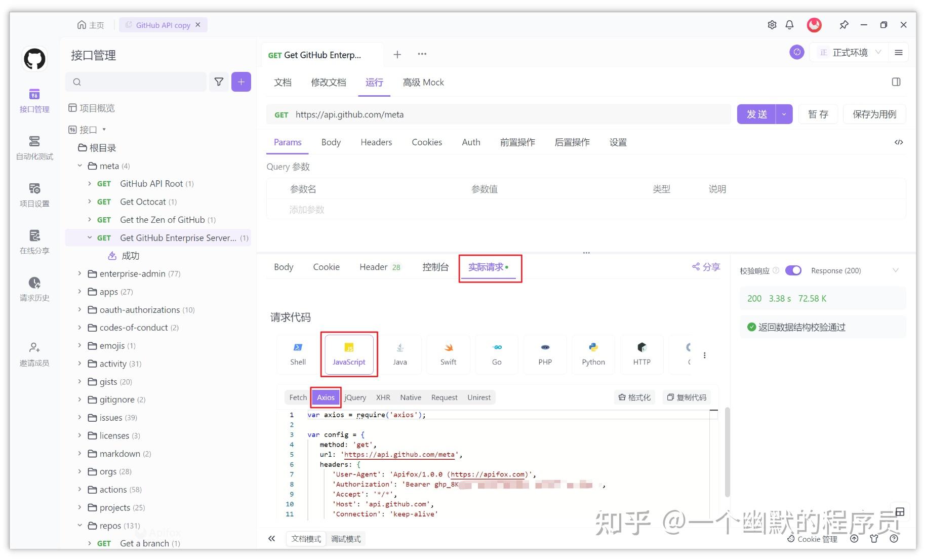This screenshot has height=560, width=925.
Task: Expand the GitHub API Root entry
Action: tap(90, 183)
